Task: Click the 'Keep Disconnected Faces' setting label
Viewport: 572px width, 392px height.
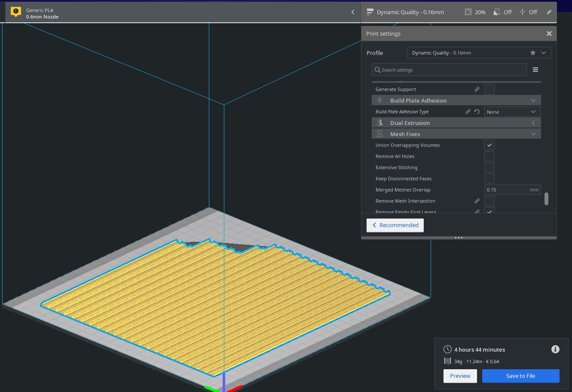Action: [404, 179]
